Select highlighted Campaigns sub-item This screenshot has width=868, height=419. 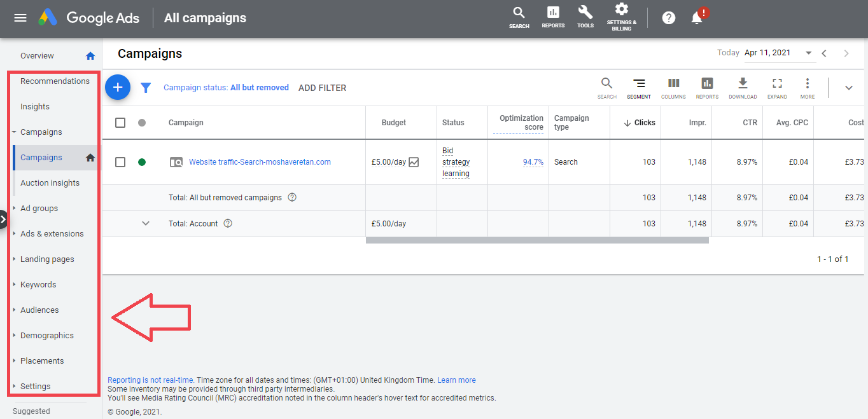pyautogui.click(x=41, y=158)
